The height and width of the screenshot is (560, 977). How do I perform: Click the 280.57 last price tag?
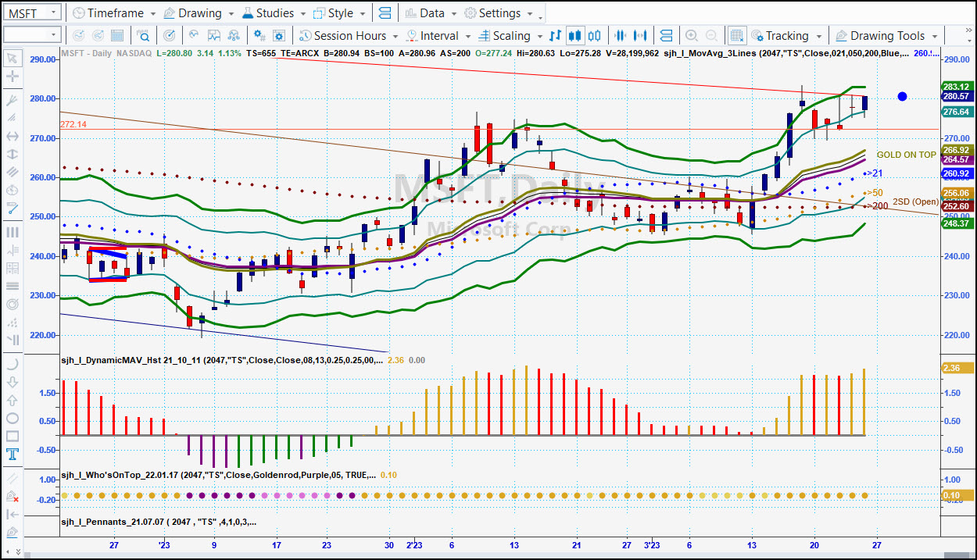(x=956, y=96)
